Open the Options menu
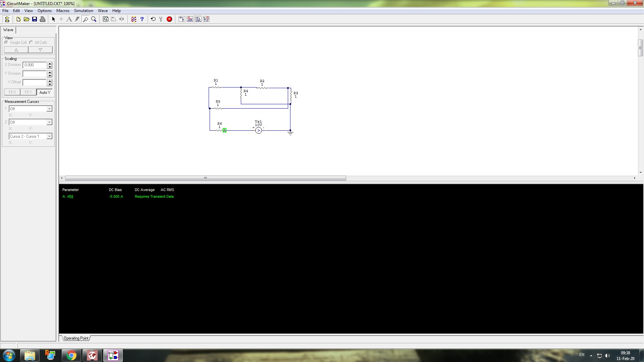 coord(45,11)
